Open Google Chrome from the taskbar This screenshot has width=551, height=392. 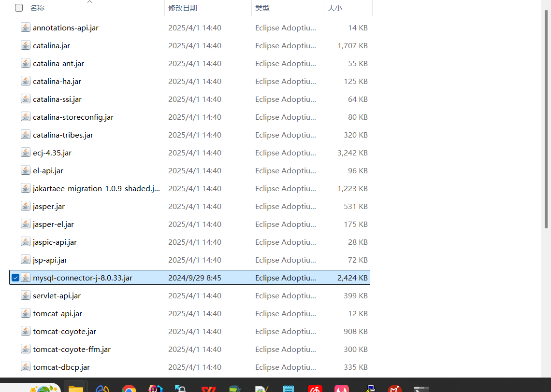(x=129, y=389)
